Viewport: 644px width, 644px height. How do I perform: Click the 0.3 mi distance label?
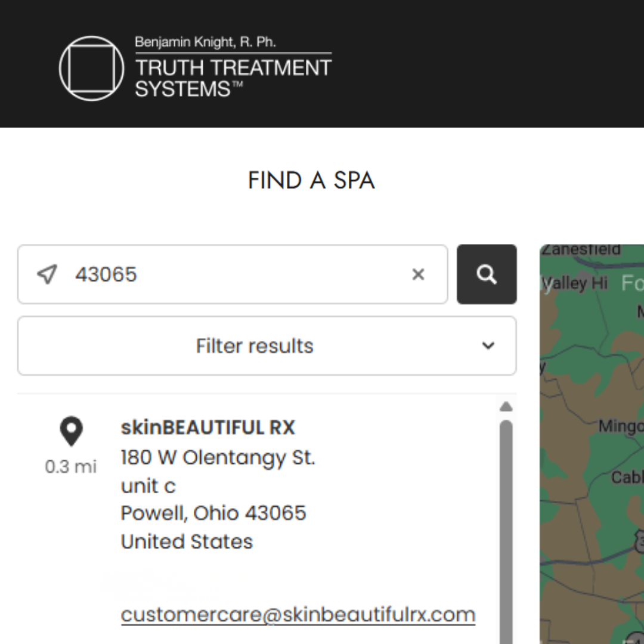[x=70, y=466]
